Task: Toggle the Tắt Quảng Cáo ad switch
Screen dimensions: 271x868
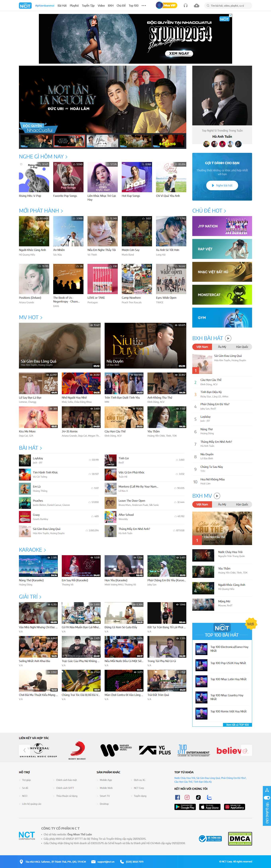Action: (267, 797)
